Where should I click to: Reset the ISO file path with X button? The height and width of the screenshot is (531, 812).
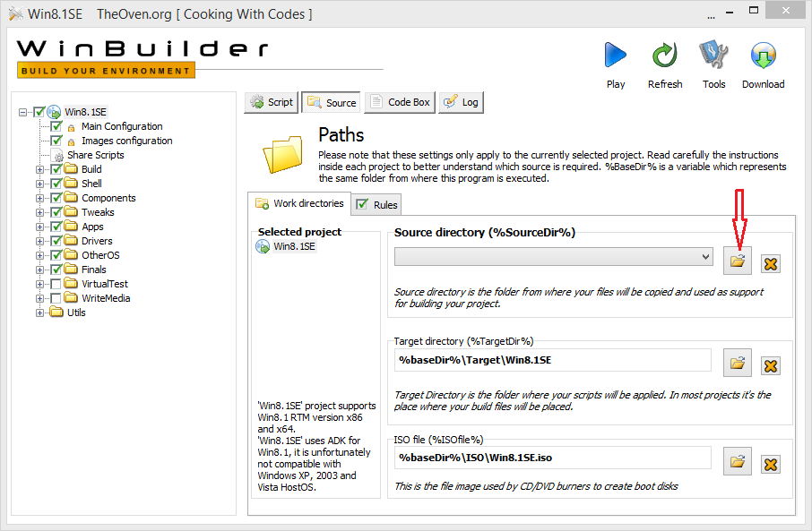pos(771,464)
